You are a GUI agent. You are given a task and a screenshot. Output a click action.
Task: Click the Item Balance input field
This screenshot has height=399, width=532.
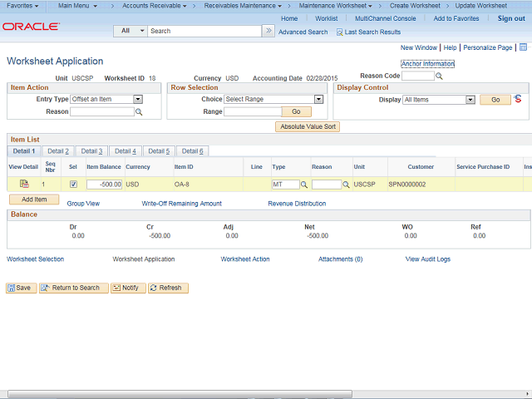105,185
